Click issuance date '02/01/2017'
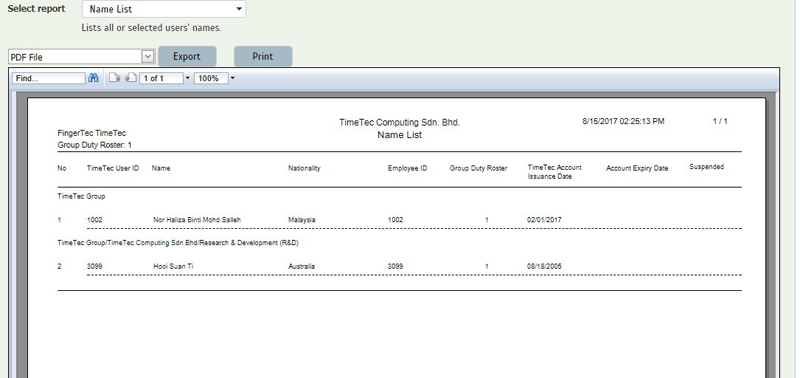Viewport: 800px width, 378px height. click(544, 220)
